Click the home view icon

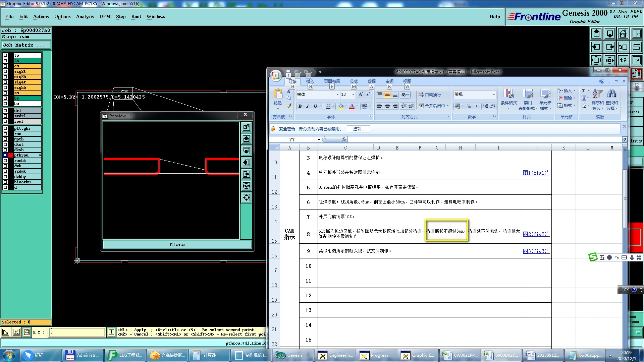pos(623,34)
